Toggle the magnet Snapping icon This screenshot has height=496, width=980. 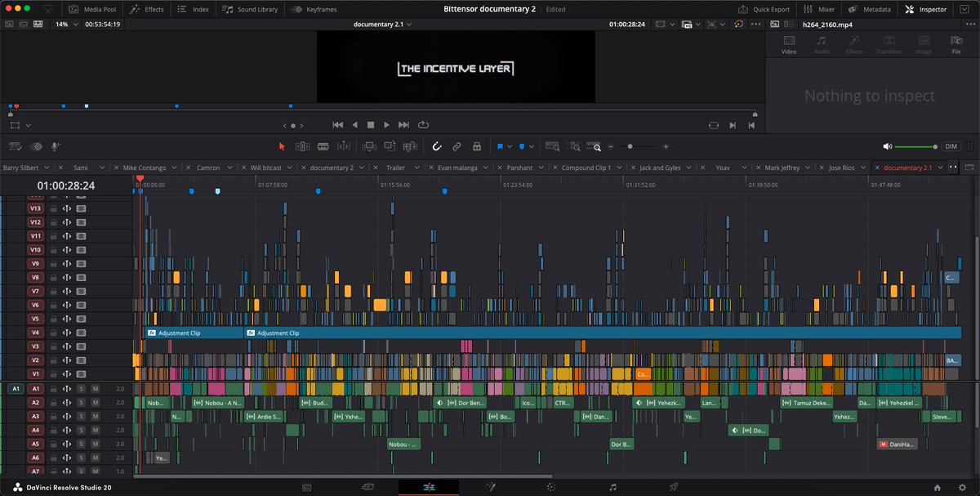(x=437, y=146)
